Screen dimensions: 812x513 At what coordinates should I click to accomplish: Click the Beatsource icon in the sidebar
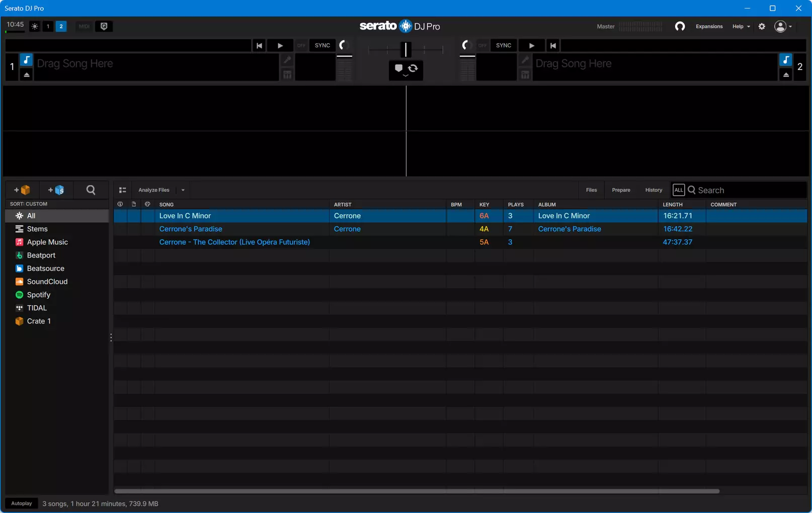pyautogui.click(x=19, y=269)
